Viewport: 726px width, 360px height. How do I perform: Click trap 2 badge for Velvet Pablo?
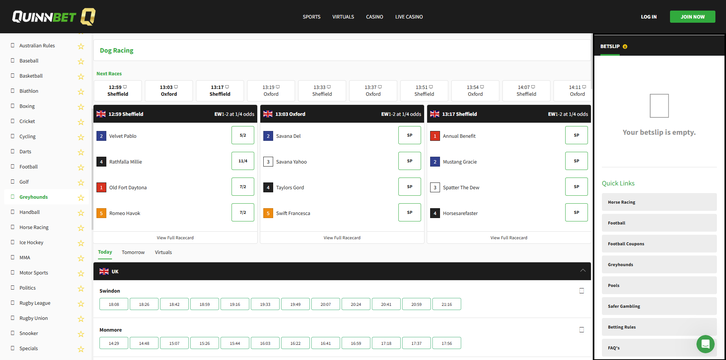coord(101,136)
